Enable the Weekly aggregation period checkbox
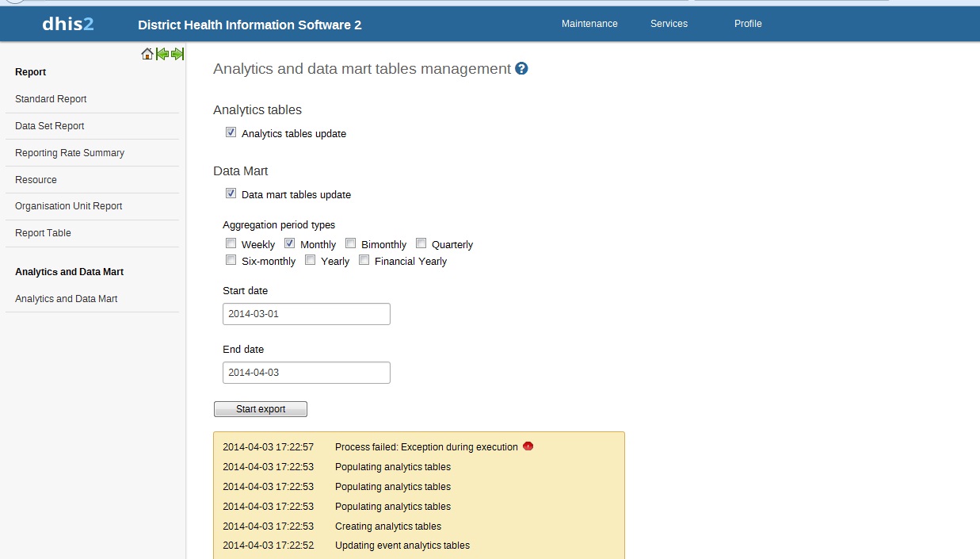The width and height of the screenshot is (980, 559). point(231,243)
